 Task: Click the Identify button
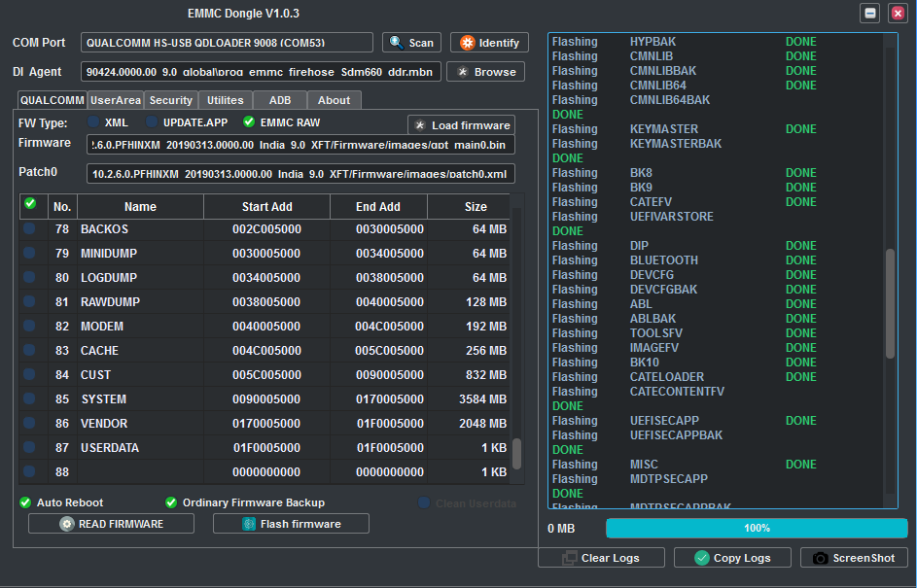coord(489,43)
